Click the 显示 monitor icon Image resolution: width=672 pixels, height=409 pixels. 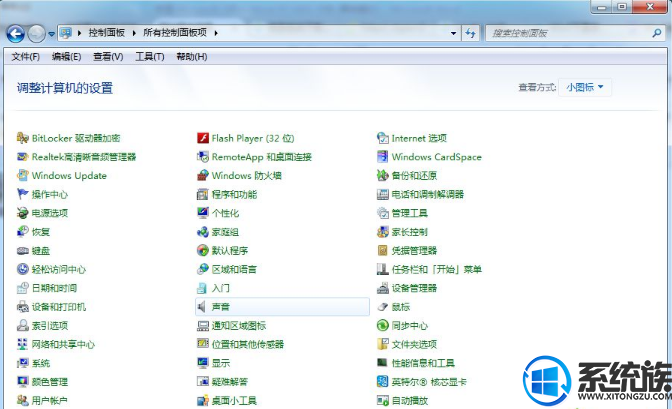coord(203,363)
